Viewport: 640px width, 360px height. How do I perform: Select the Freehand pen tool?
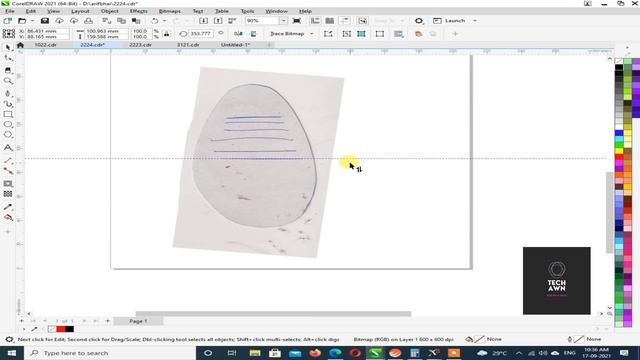(x=8, y=93)
